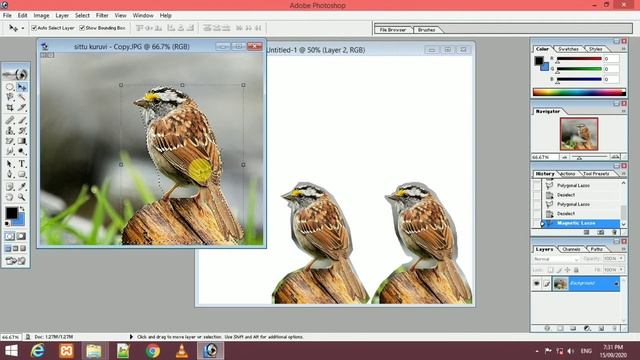The image size is (640, 360).
Task: Open Internet Explorer from taskbar
Action: (38, 351)
